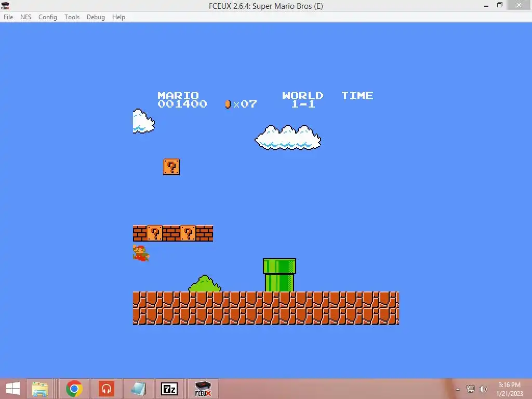This screenshot has width=532, height=399.
Task: Click the TIME label in the HUD
Action: coord(357,96)
